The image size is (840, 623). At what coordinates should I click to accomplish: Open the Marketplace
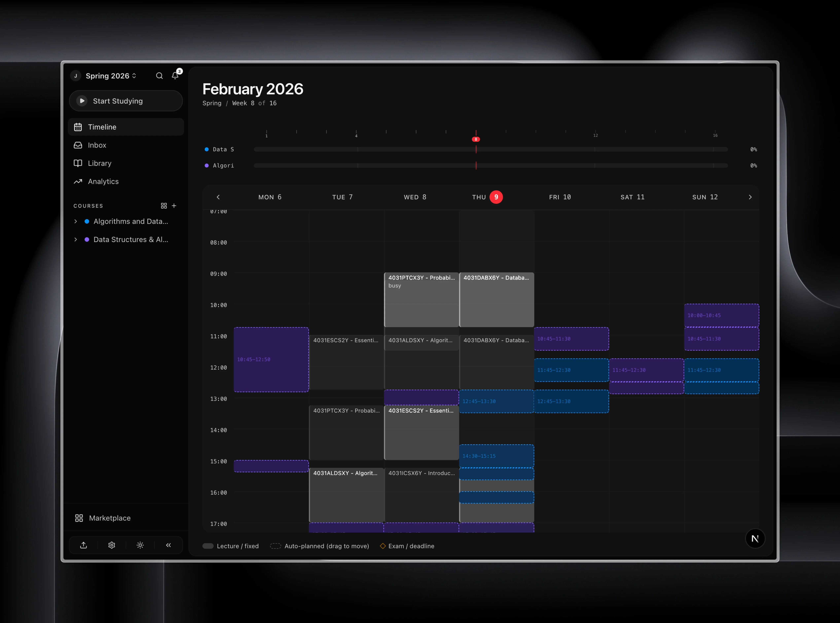point(110,518)
